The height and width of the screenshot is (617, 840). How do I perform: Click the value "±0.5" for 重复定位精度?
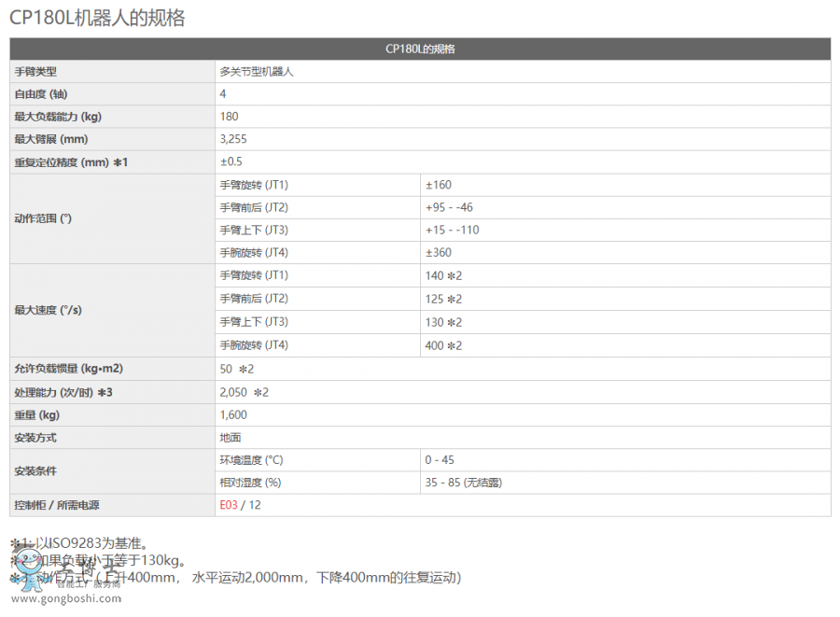click(x=231, y=161)
